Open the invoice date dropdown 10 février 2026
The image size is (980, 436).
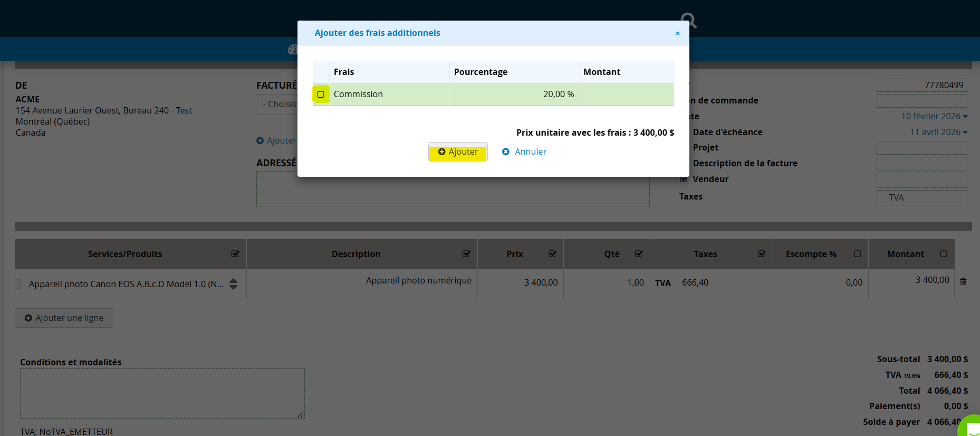click(x=934, y=116)
